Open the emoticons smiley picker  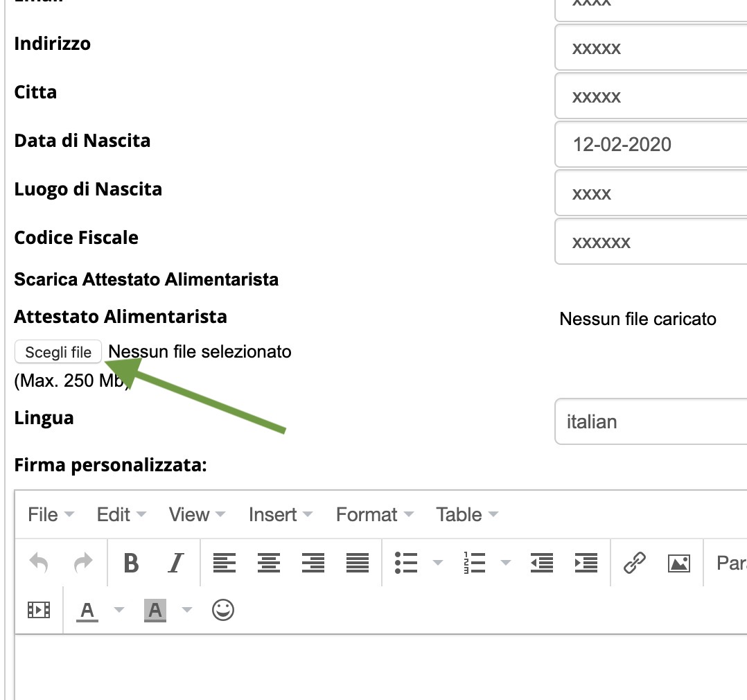pyautogui.click(x=223, y=610)
